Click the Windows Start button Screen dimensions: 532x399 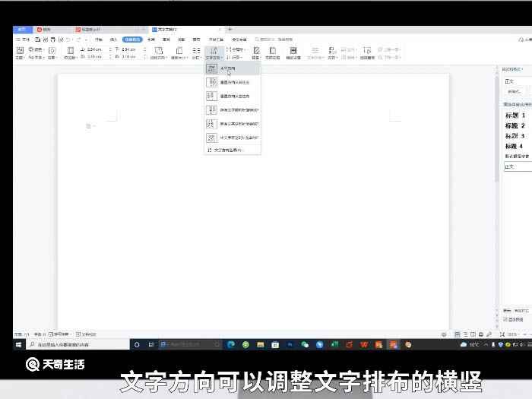19,345
